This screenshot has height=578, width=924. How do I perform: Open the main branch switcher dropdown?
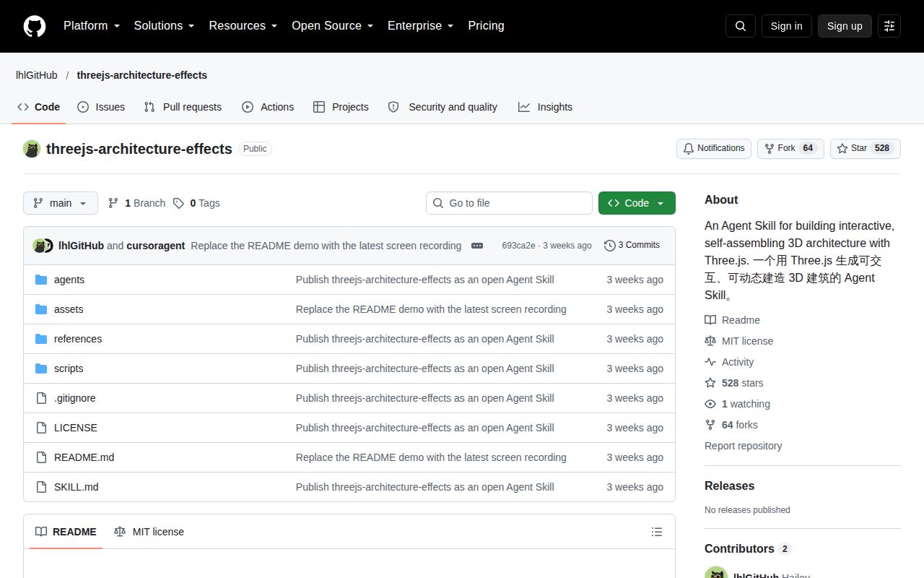coord(60,203)
